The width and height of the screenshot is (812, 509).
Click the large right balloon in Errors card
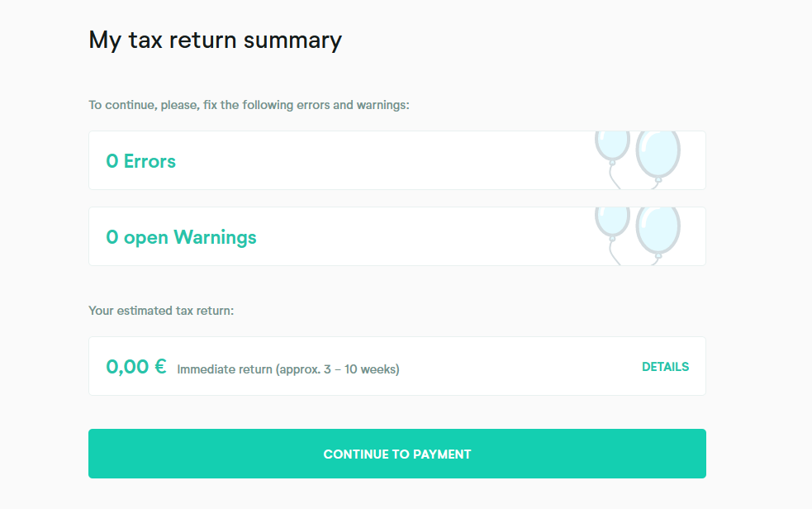click(x=658, y=152)
